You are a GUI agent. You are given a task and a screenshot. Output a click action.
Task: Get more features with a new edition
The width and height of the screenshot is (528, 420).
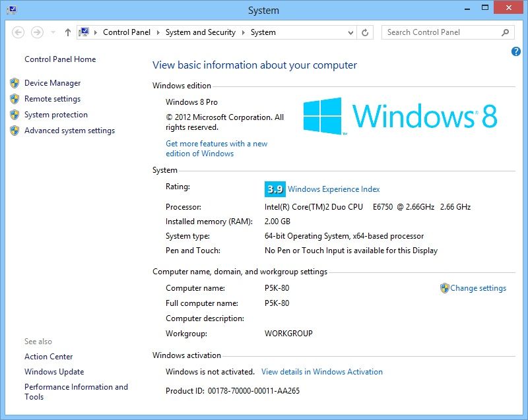[216, 148]
